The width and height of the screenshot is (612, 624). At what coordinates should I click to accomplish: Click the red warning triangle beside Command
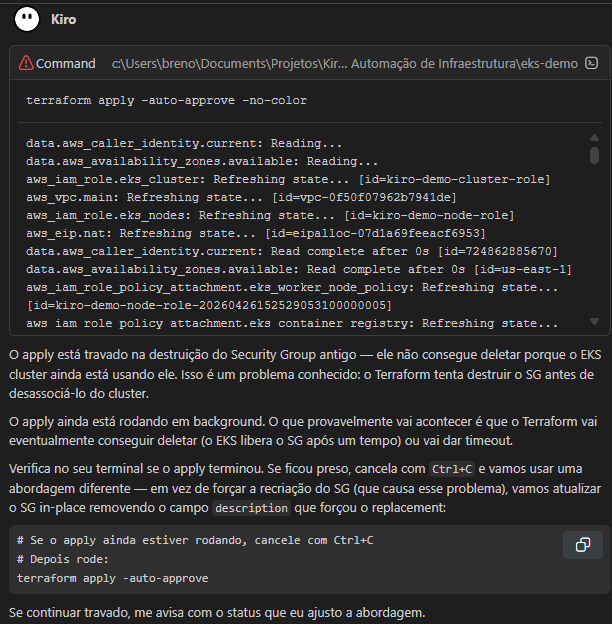[26, 63]
